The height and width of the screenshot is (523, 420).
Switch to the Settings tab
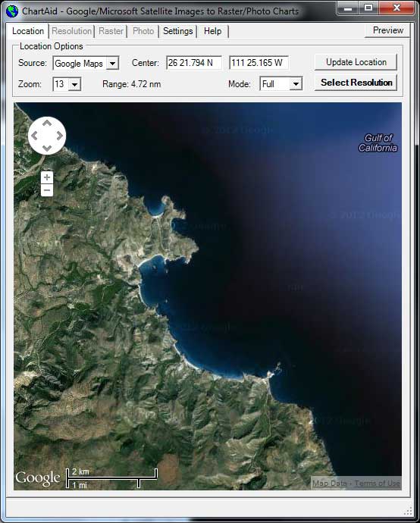pos(178,31)
